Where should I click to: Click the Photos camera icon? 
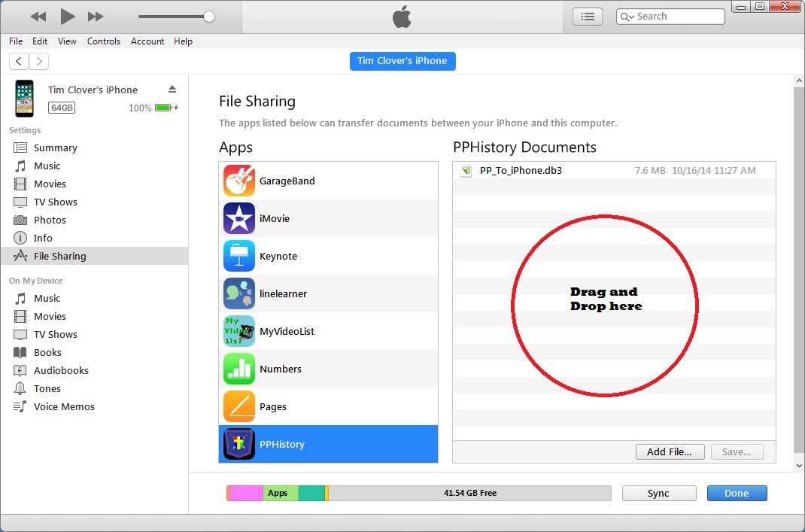[x=20, y=220]
